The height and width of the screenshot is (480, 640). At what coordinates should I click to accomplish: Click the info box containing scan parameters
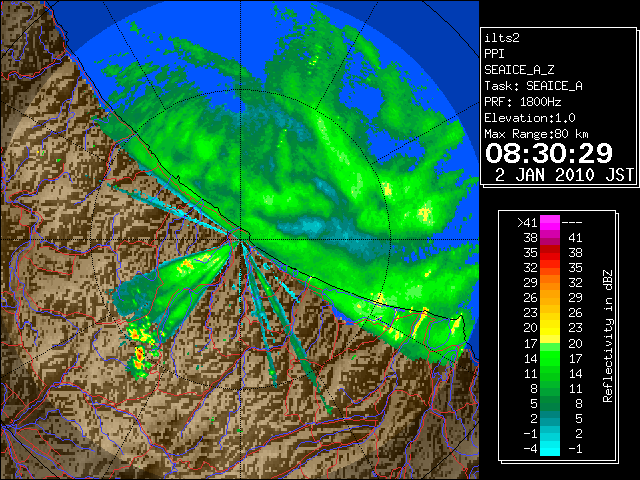click(x=558, y=107)
